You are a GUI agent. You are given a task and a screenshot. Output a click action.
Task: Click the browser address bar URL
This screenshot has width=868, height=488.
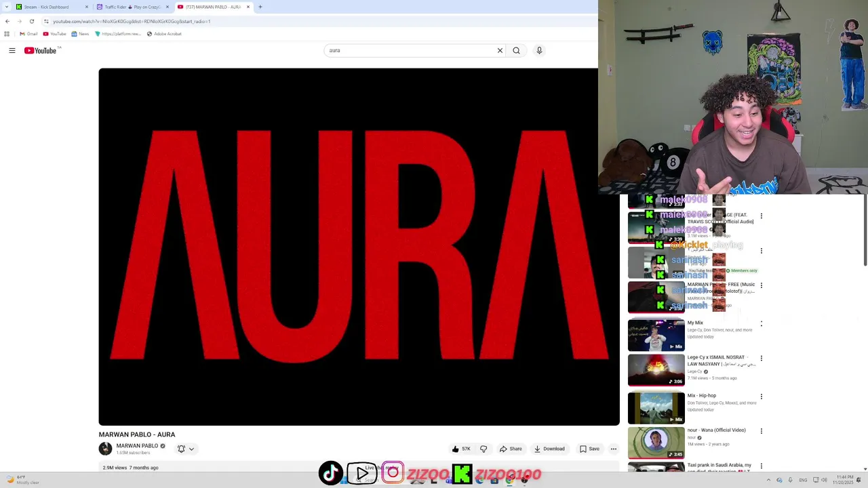pyautogui.click(x=132, y=21)
